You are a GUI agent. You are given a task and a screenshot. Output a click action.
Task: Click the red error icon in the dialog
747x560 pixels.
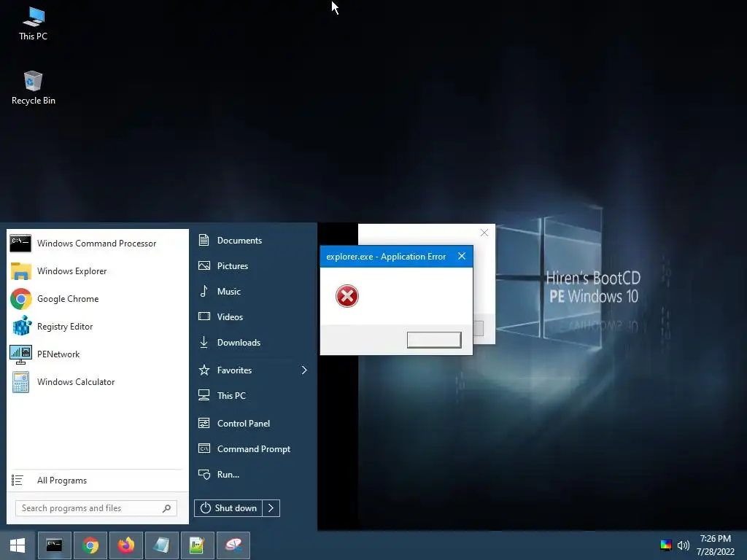[347, 296]
